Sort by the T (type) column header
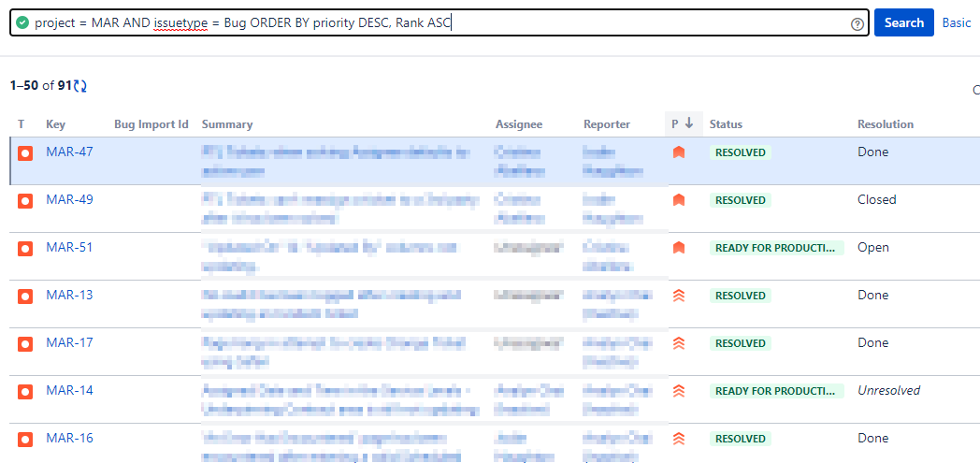980x463 pixels. coord(22,124)
